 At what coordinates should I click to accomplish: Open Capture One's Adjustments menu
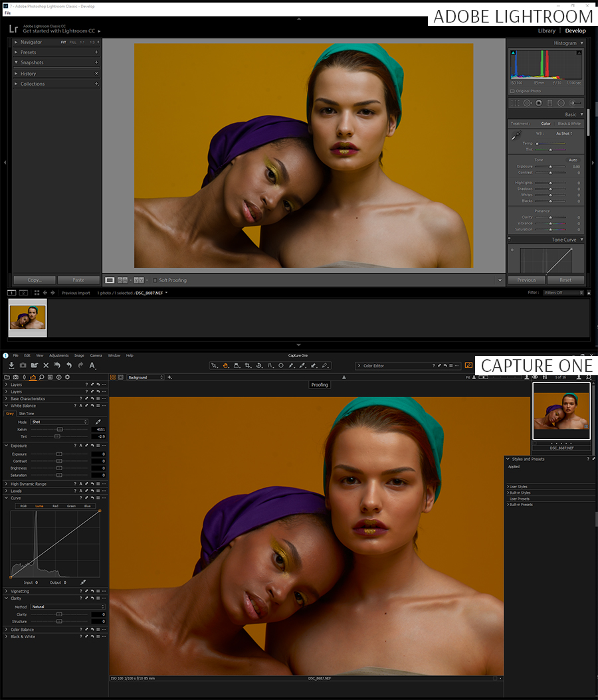coord(59,356)
